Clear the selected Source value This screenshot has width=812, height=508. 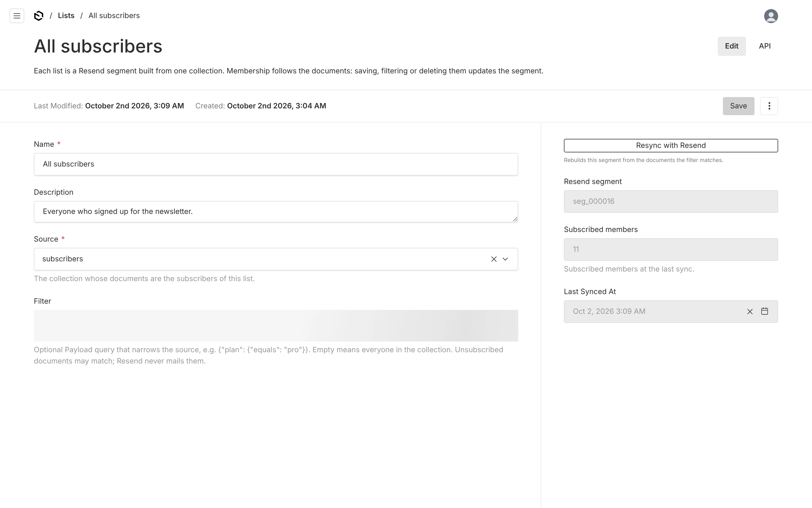(x=494, y=259)
